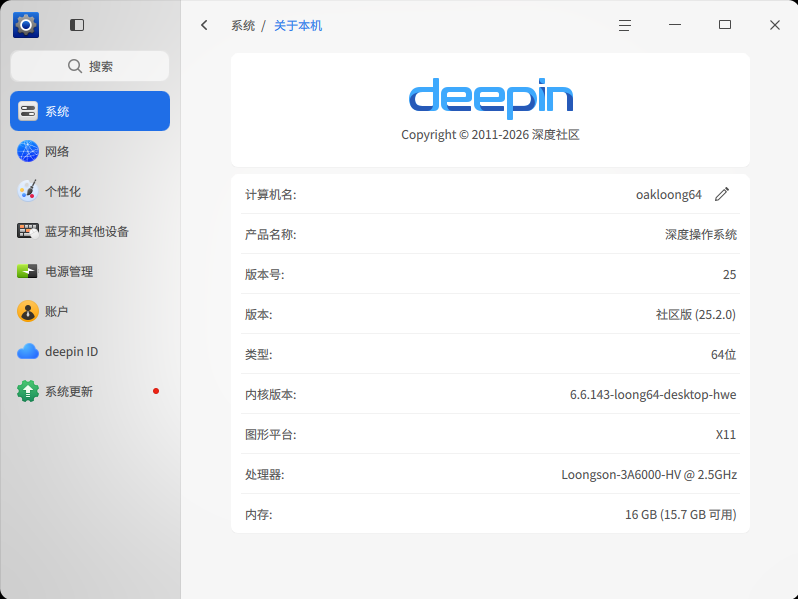Click the 电源管理 battery icon
Image resolution: width=798 pixels, height=599 pixels.
(27, 271)
